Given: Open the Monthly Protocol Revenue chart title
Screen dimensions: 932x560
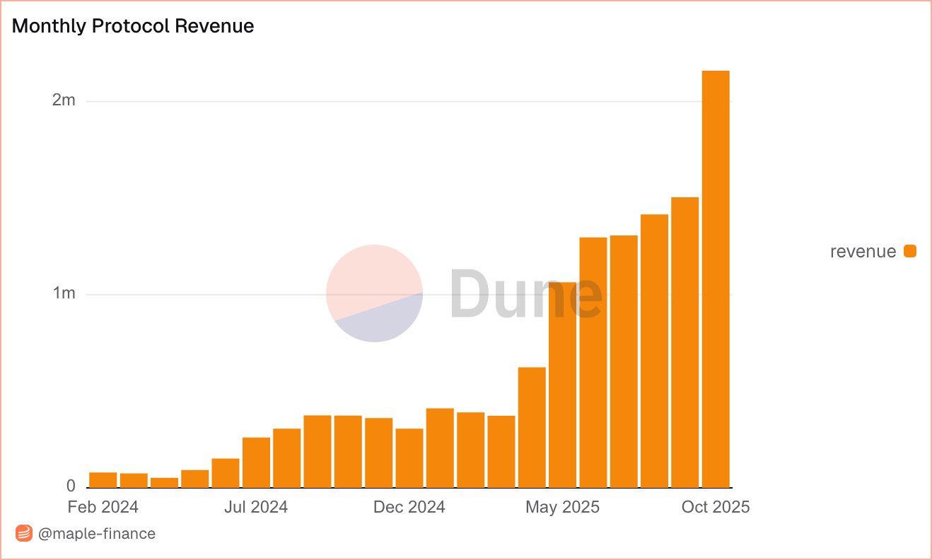Looking at the screenshot, I should (132, 26).
